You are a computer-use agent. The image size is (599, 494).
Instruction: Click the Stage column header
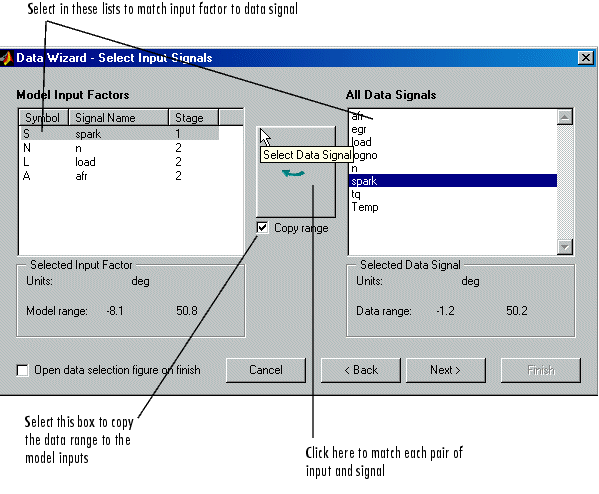click(194, 118)
